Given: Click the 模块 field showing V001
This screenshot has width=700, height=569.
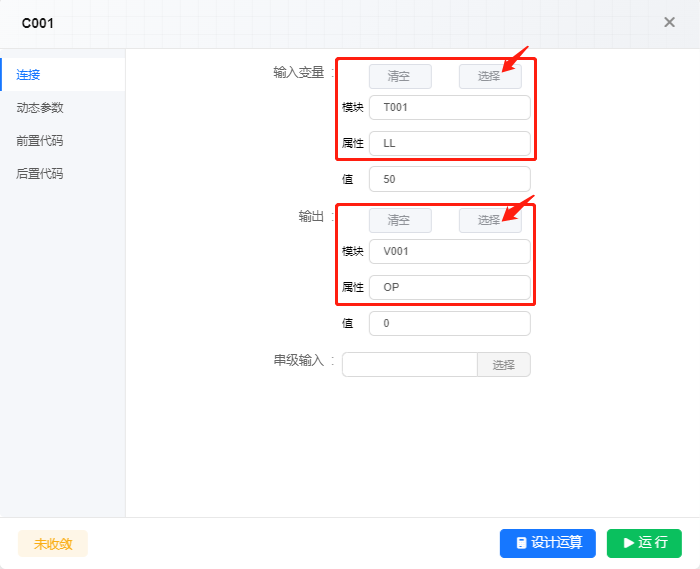Looking at the screenshot, I should [450, 251].
